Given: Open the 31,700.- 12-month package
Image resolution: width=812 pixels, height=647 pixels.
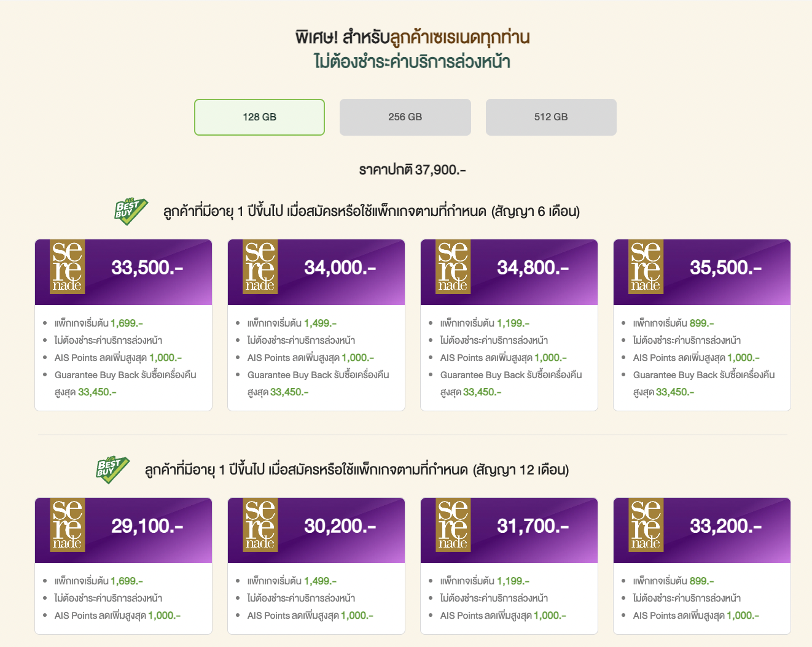Looking at the screenshot, I should 533,526.
